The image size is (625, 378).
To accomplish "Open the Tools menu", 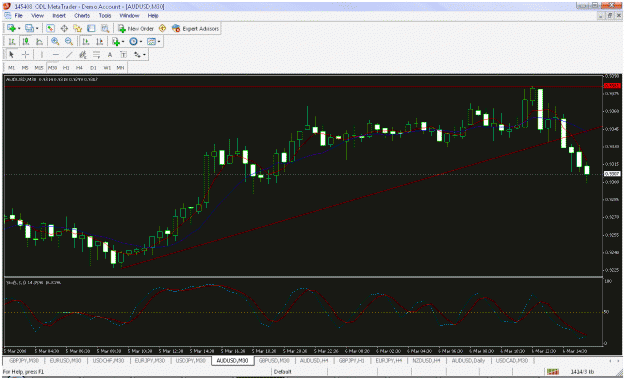I will (105, 16).
